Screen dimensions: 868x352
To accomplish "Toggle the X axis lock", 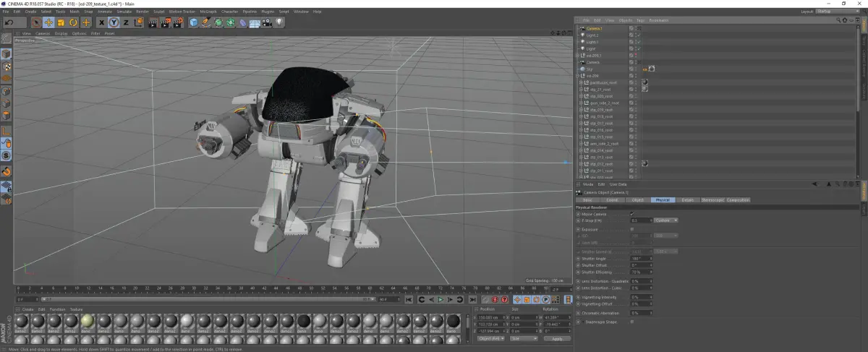I will 101,22.
